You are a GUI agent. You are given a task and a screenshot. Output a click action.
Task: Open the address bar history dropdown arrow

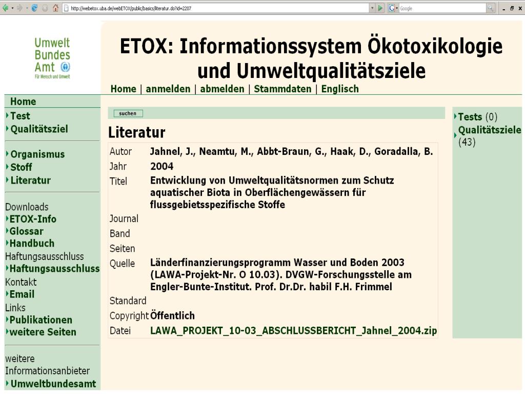tap(372, 8)
